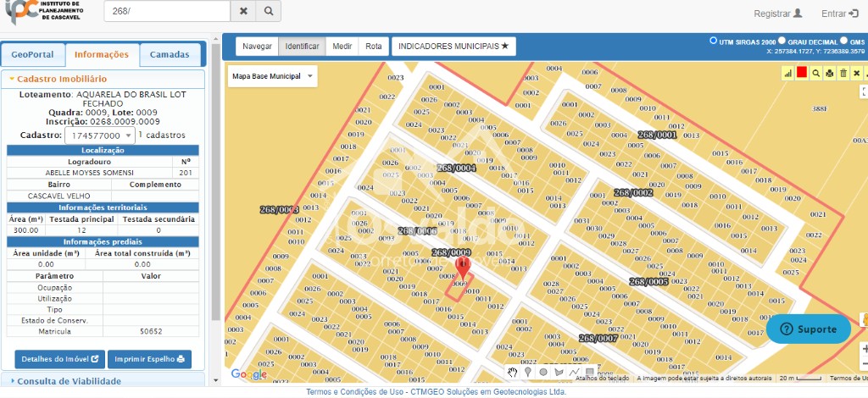Click the search magnifier button
Image resolution: width=868 pixels, height=398 pixels.
point(268,11)
